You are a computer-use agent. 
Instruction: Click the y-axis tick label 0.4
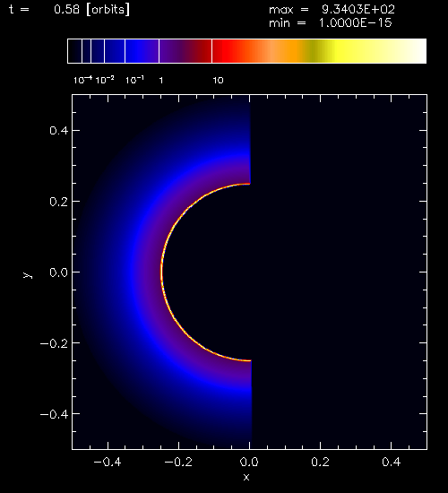[x=59, y=131]
